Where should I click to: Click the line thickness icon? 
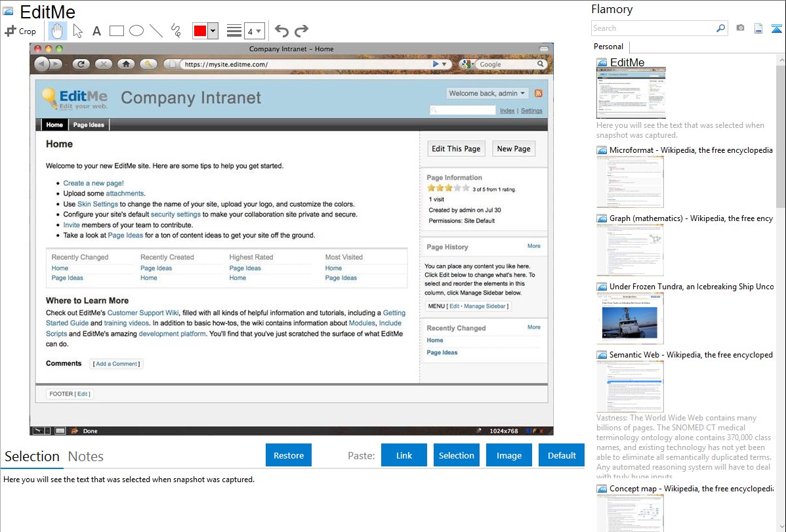point(234,31)
